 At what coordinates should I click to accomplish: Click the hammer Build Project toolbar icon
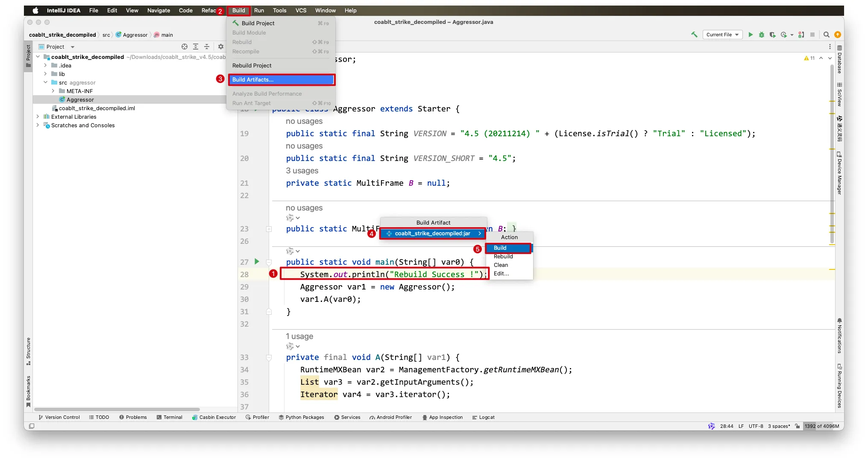(694, 35)
